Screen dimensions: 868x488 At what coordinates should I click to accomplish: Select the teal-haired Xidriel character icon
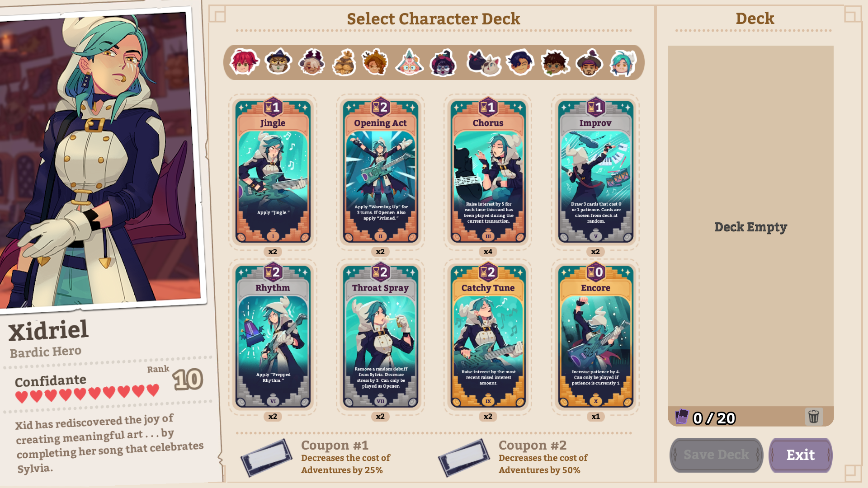pos(623,62)
